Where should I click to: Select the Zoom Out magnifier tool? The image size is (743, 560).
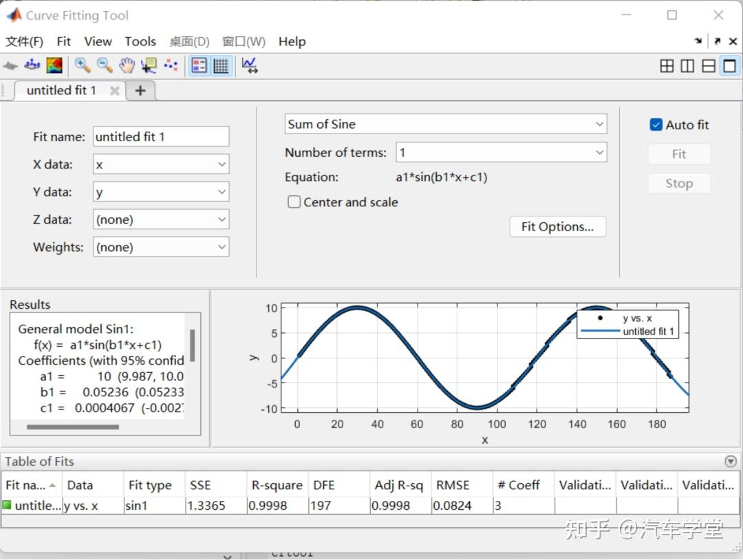(105, 65)
